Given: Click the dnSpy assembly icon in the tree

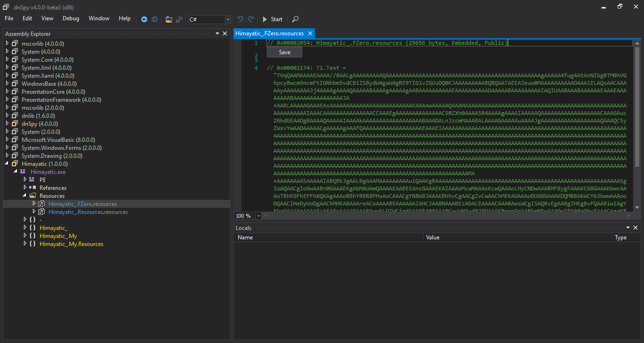Looking at the screenshot, I should (15, 124).
